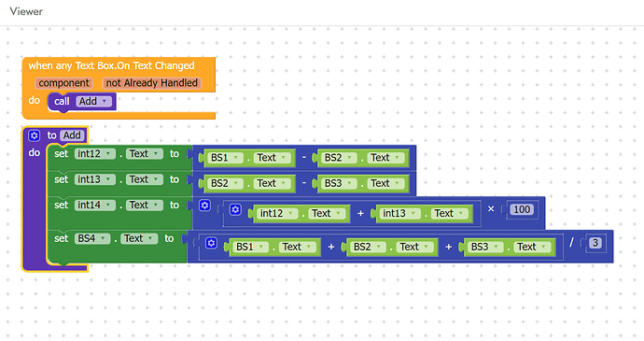Viewport: 644px width, 341px height.
Task: Open Text property dropdown of set int12
Action: tap(145, 154)
